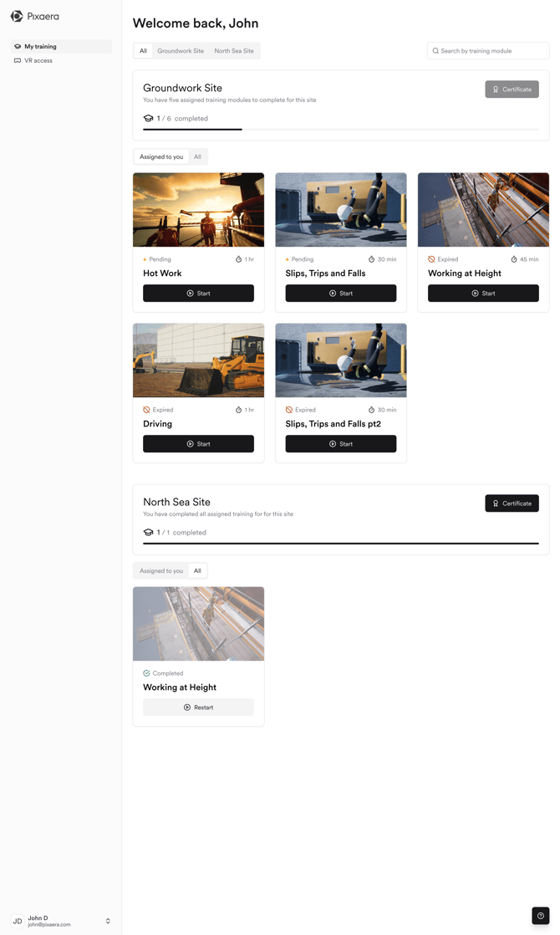
Task: Click the Groundwork Site progress bar
Action: (x=340, y=130)
